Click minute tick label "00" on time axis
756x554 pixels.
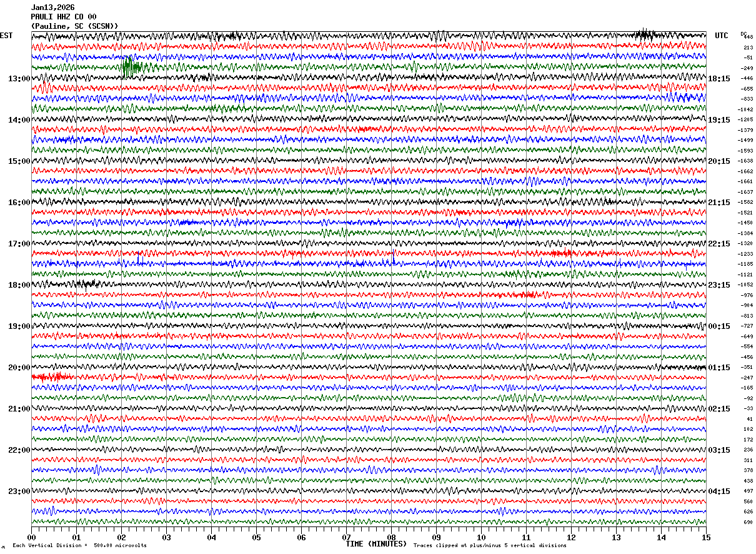click(x=31, y=537)
